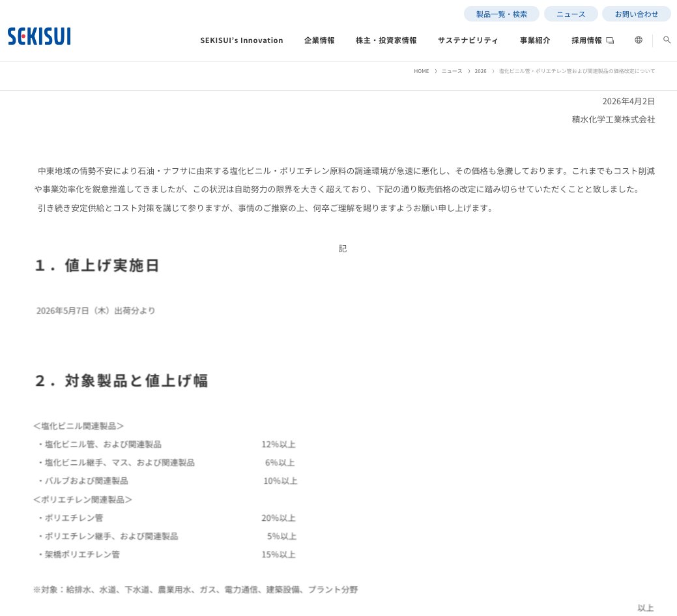Click heading 2．対象製品と値上げ幅

tap(121, 381)
